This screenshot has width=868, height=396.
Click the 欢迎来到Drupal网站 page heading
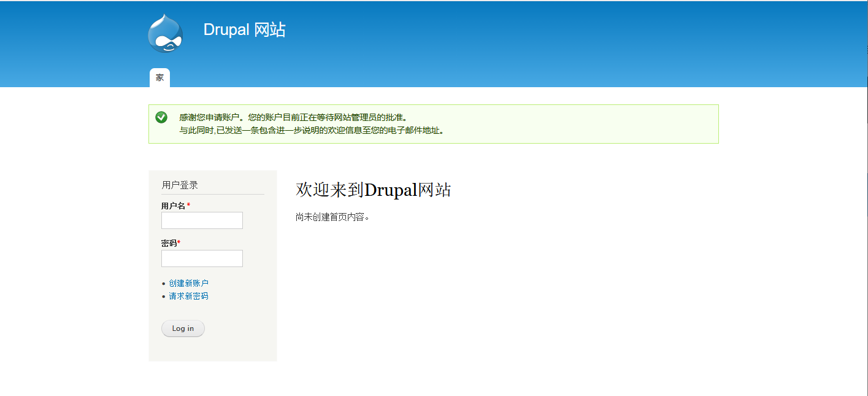(373, 190)
